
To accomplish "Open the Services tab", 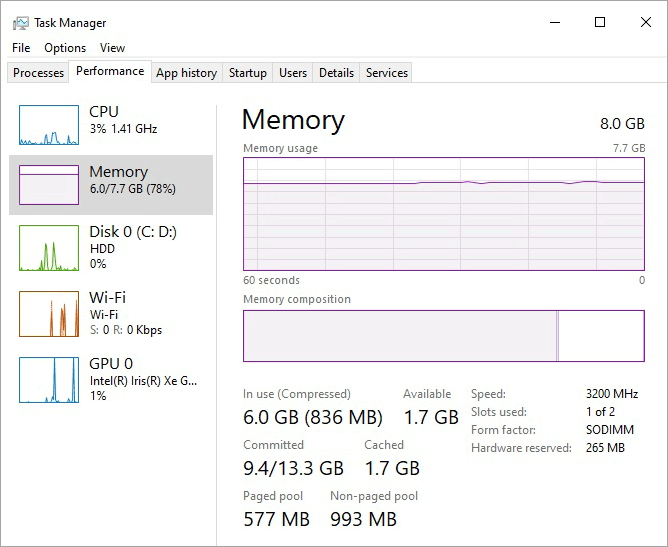I will (387, 73).
